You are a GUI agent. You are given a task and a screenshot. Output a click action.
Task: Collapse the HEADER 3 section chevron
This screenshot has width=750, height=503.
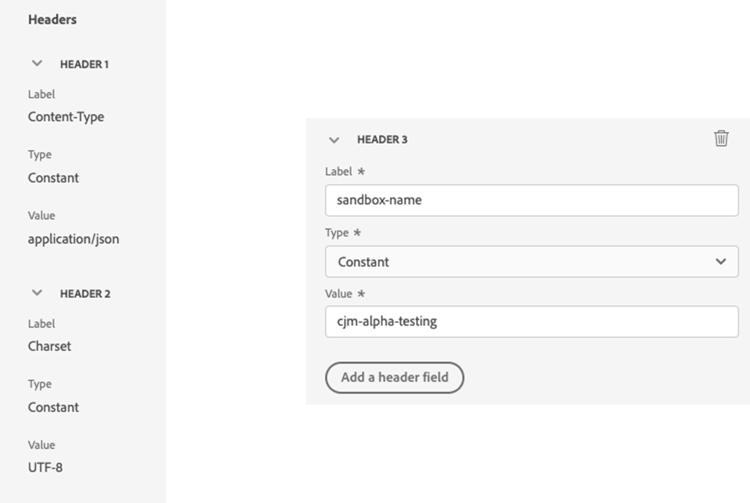point(334,140)
